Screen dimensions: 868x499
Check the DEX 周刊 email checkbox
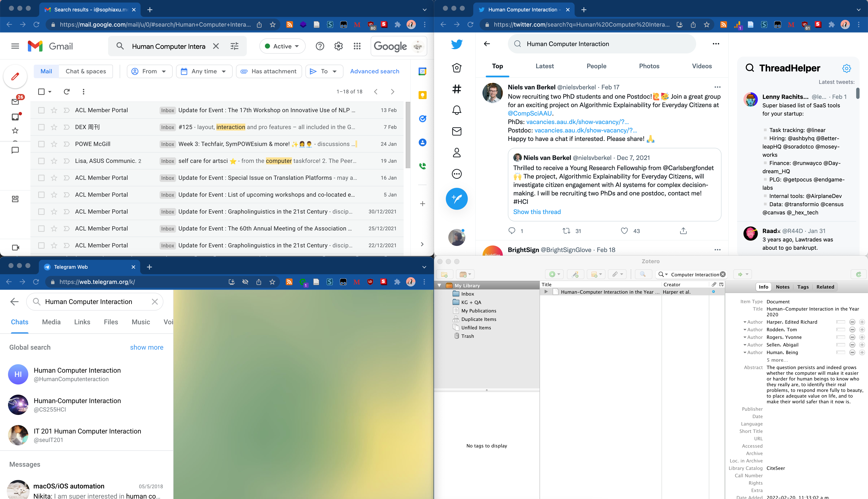(x=41, y=127)
